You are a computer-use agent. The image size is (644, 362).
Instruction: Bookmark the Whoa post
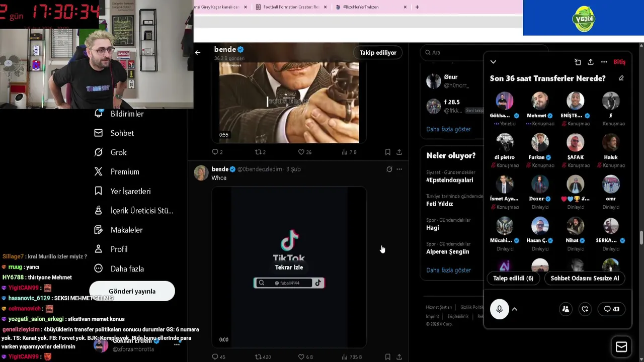[387, 356]
